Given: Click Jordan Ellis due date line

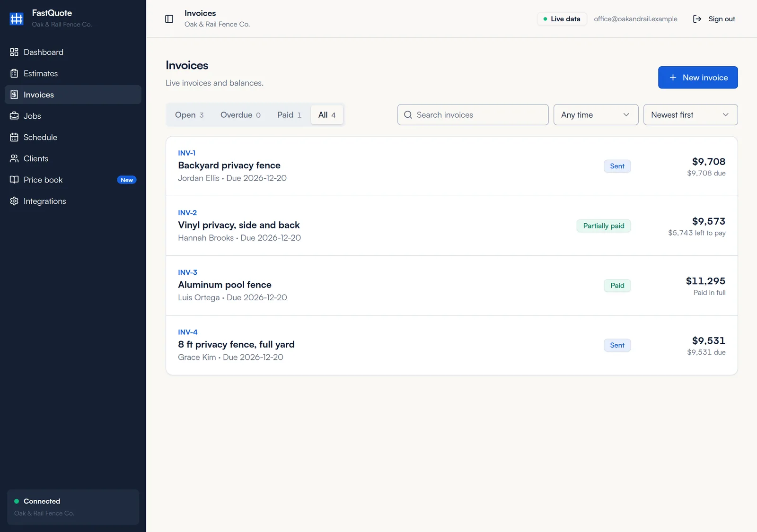Looking at the screenshot, I should click(232, 178).
